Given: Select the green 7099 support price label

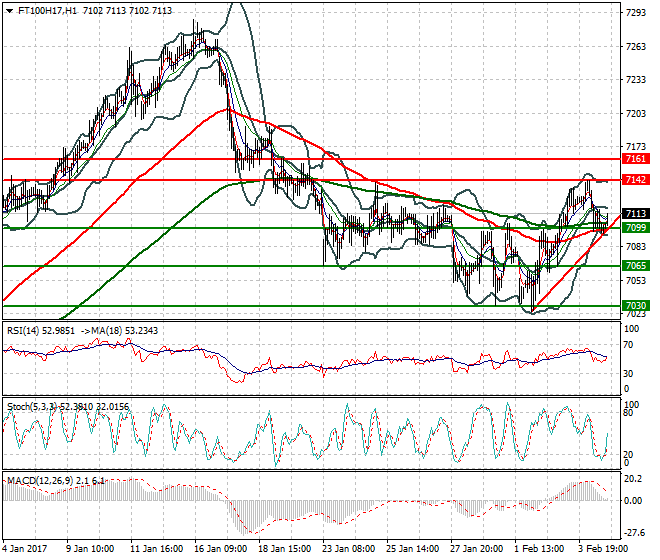Looking at the screenshot, I should 636,228.
